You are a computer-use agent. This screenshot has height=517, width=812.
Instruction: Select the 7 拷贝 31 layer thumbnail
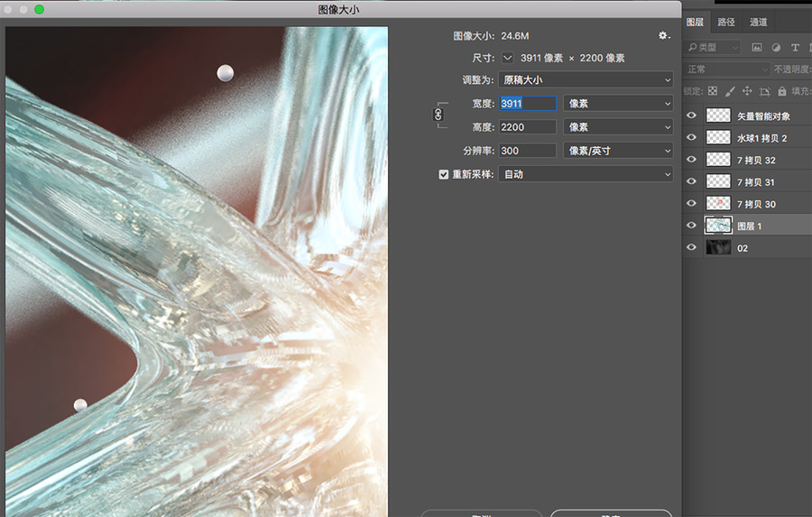[x=718, y=181]
